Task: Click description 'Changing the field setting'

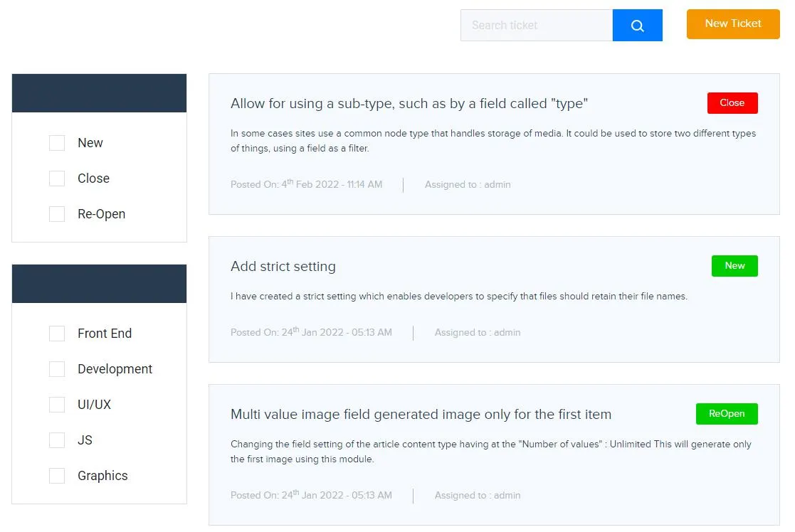Action: click(x=491, y=452)
